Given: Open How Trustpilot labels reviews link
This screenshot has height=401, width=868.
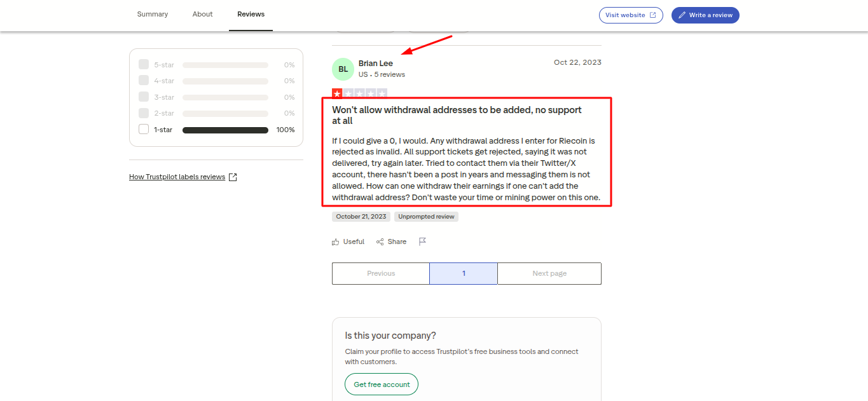Looking at the screenshot, I should [177, 177].
